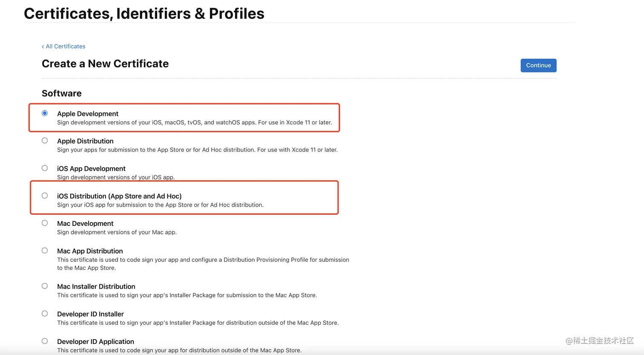The image size is (644, 355).
Task: Pick the Developer ID Installer radio
Action: [x=45, y=314]
